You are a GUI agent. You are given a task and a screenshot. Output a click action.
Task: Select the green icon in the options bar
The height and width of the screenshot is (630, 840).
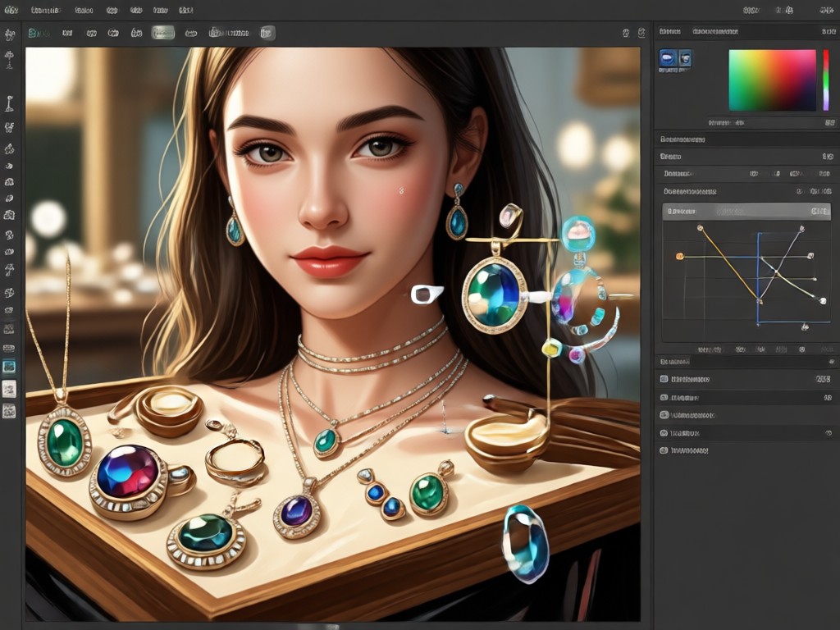pos(34,33)
